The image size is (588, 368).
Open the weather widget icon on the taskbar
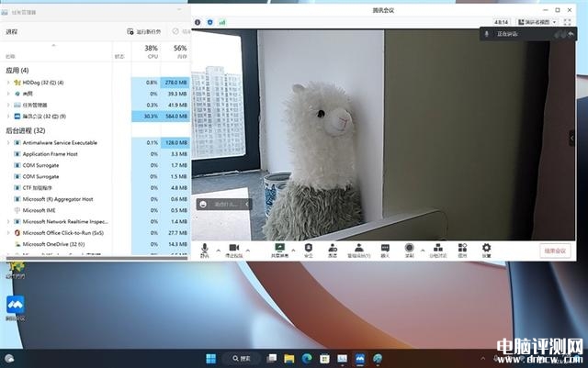[9, 359]
